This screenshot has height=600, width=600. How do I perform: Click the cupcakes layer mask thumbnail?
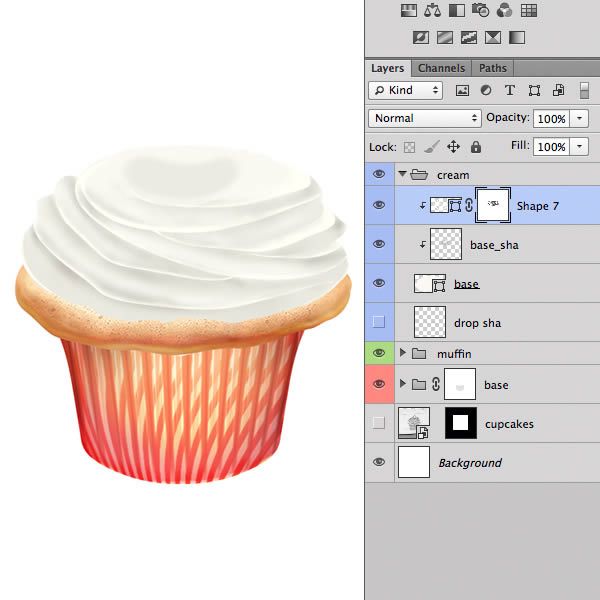(461, 423)
